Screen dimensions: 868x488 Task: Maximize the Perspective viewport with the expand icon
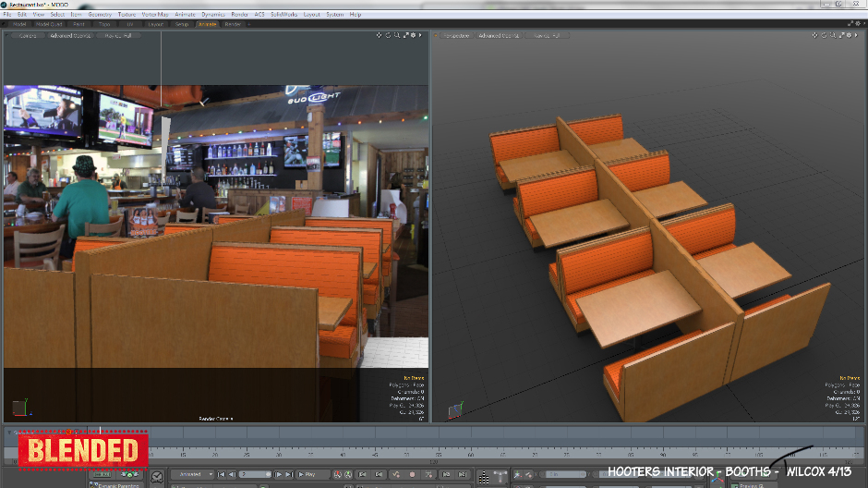[841, 35]
